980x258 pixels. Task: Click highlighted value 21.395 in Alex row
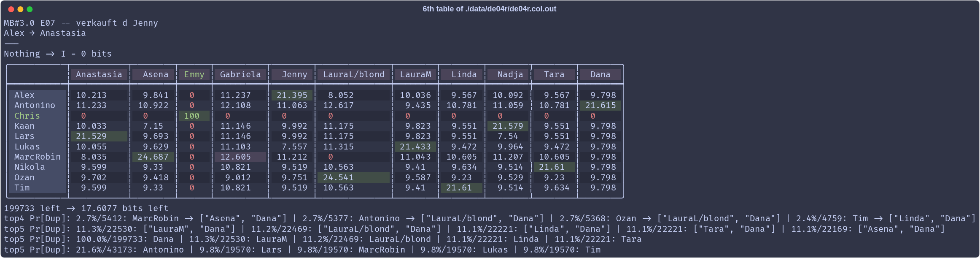click(x=292, y=95)
